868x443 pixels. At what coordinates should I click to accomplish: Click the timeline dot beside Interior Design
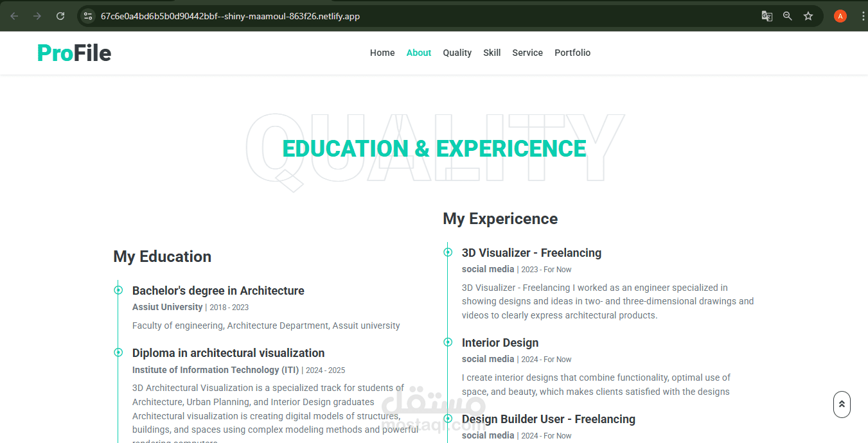click(x=448, y=342)
